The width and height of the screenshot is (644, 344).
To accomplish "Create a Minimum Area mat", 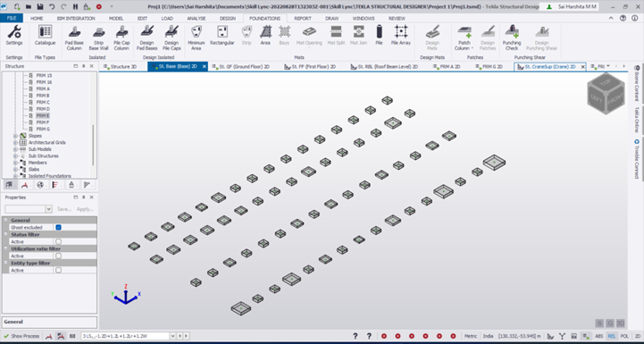I will tap(196, 38).
